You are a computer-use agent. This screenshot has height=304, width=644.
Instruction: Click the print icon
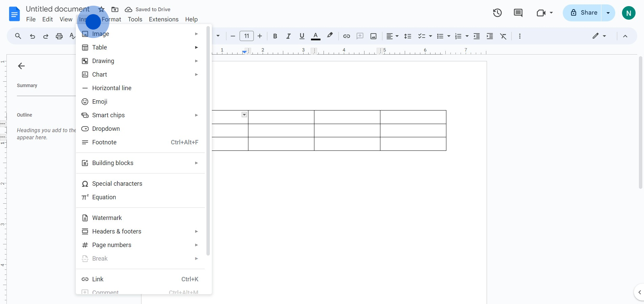(59, 36)
